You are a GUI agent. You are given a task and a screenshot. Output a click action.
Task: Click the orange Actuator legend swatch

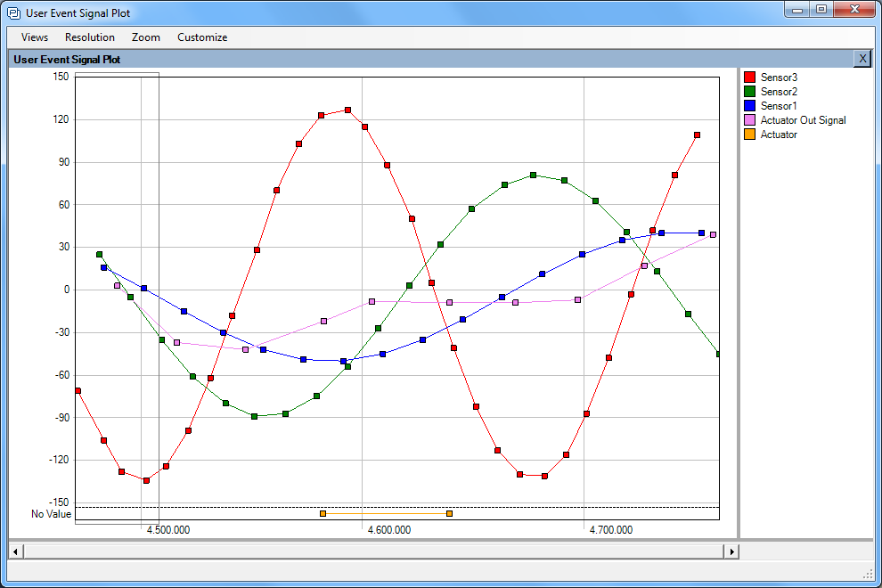point(750,135)
